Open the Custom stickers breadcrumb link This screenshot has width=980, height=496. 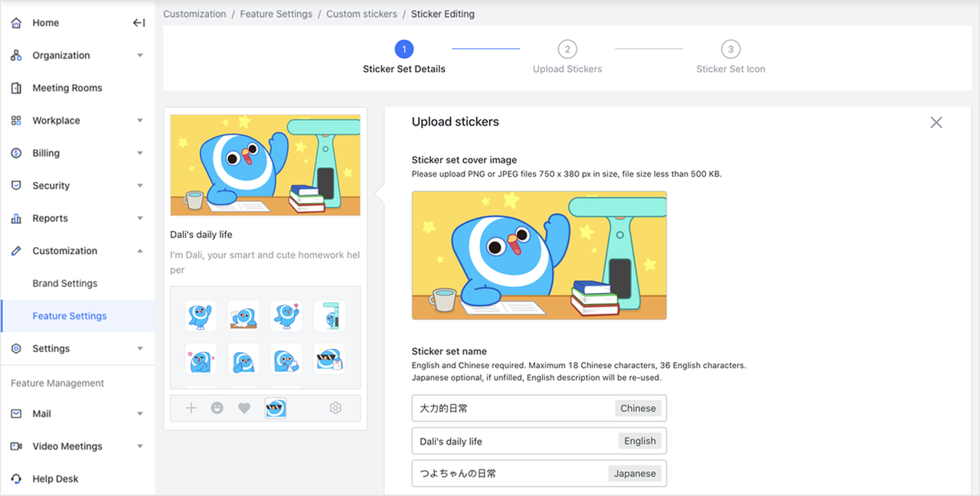[361, 14]
